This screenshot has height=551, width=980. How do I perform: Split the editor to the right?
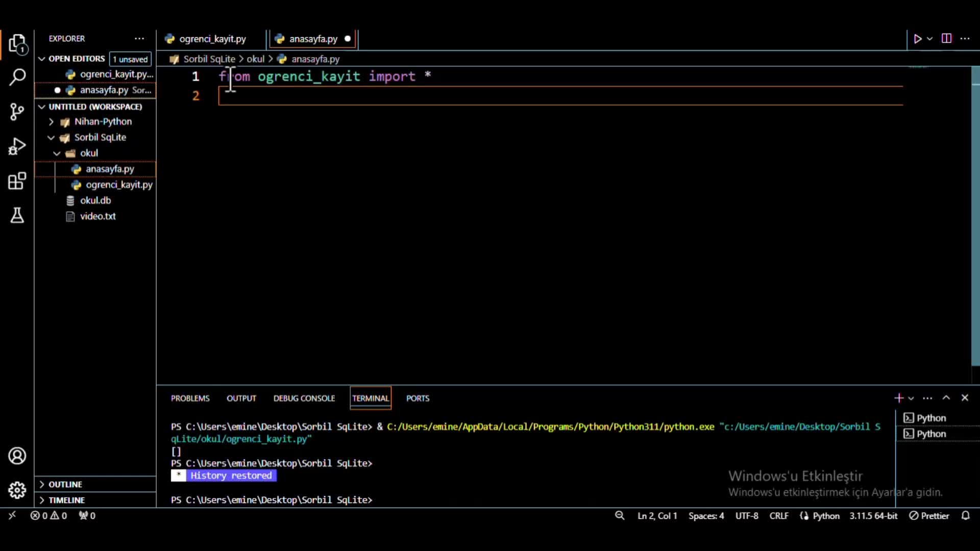click(x=946, y=39)
